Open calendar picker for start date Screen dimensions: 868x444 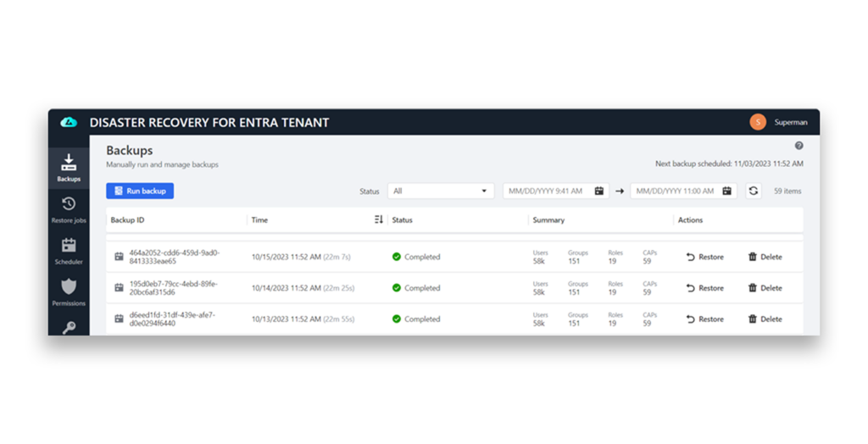pyautogui.click(x=598, y=191)
